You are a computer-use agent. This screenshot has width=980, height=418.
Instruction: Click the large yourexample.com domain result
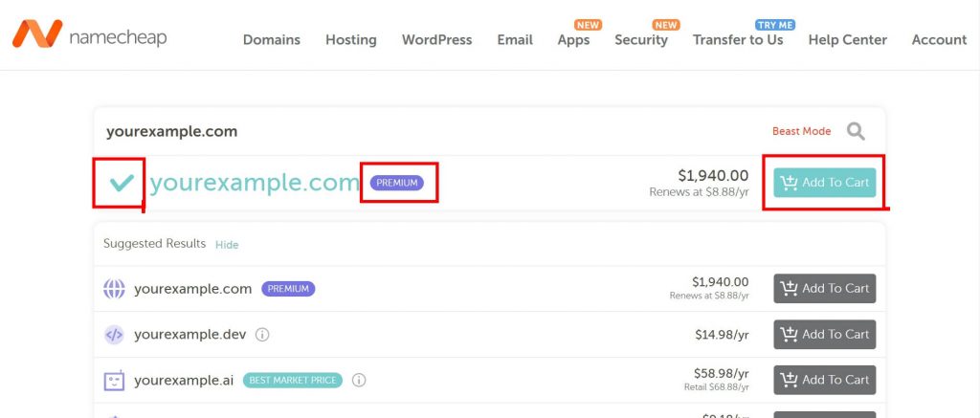[x=255, y=183]
